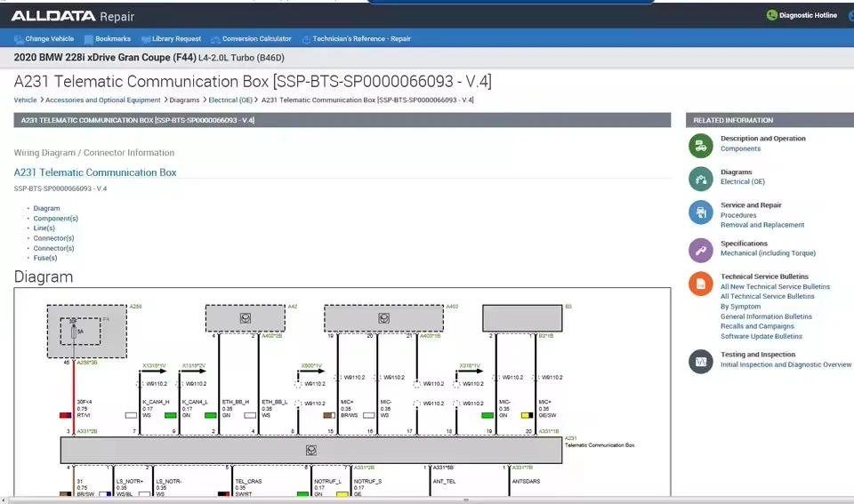Open Conversion Calculator menu item
Screen dimensions: 854x504
tap(256, 38)
